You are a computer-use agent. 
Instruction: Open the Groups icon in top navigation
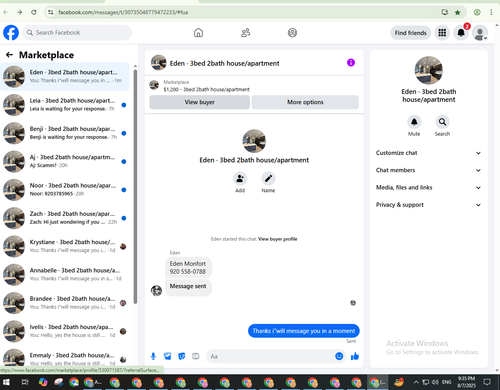[292, 33]
